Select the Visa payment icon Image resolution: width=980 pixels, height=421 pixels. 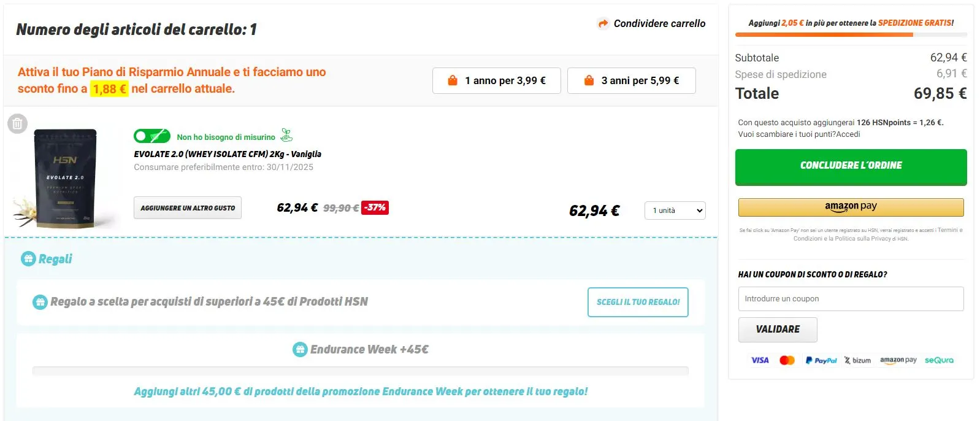coord(760,360)
